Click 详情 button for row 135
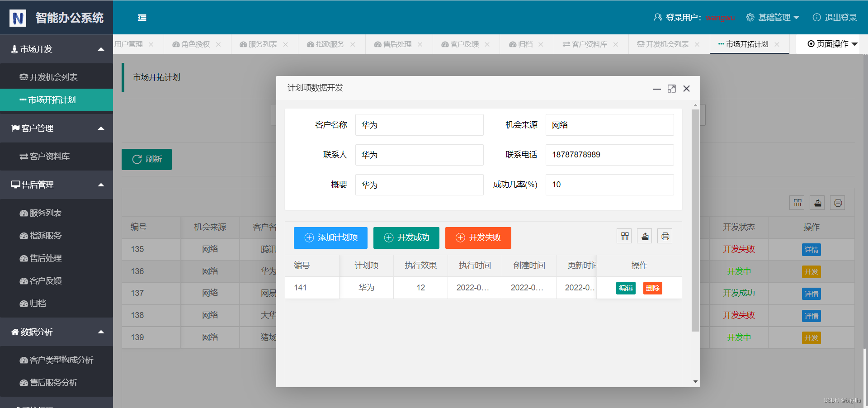 pos(811,250)
